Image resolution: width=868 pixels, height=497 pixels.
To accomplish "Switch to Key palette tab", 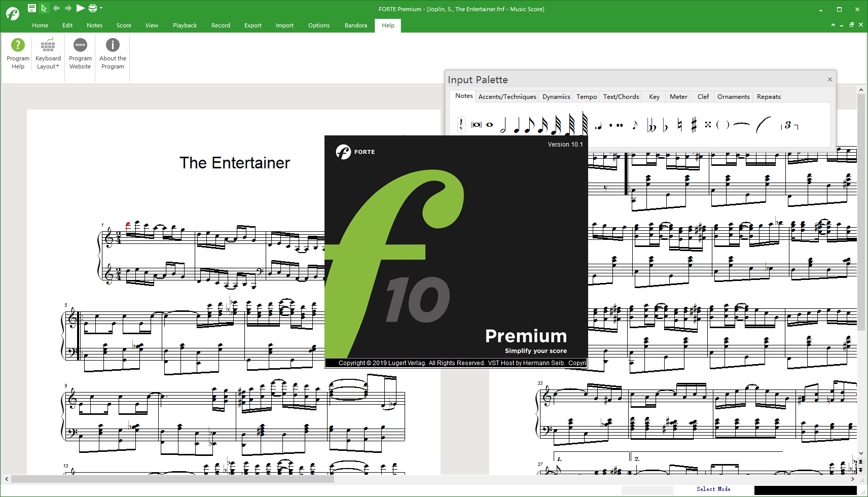I will pyautogui.click(x=654, y=96).
